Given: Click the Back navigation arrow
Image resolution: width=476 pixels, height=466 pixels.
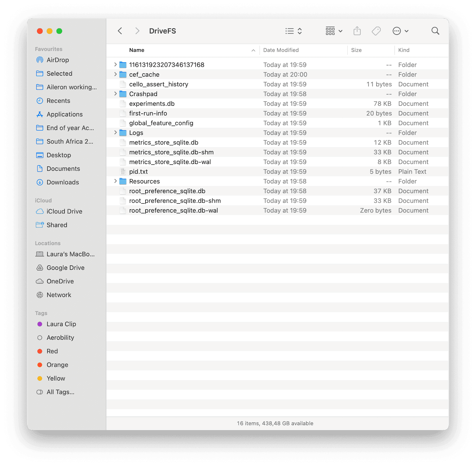Looking at the screenshot, I should tap(120, 31).
